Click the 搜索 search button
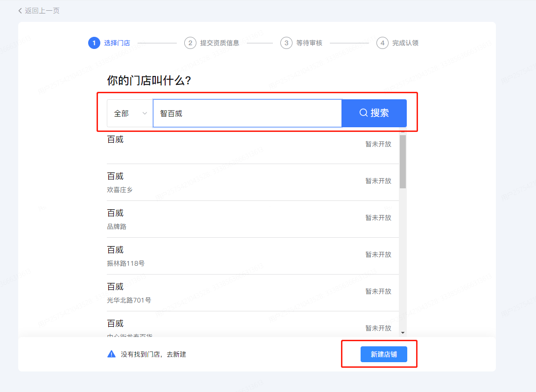Image resolution: width=536 pixels, height=392 pixels. tap(374, 113)
